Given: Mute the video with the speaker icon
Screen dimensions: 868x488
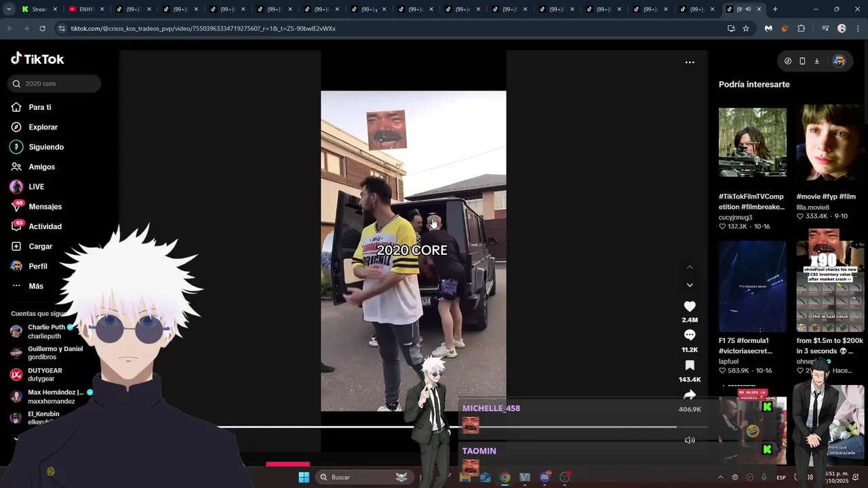Looking at the screenshot, I should tap(690, 440).
